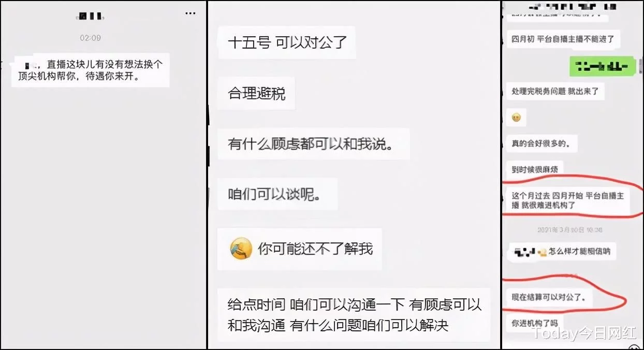The height and width of the screenshot is (350, 644).
Task: Select the '你进机构了吗' message
Action: click(535, 323)
